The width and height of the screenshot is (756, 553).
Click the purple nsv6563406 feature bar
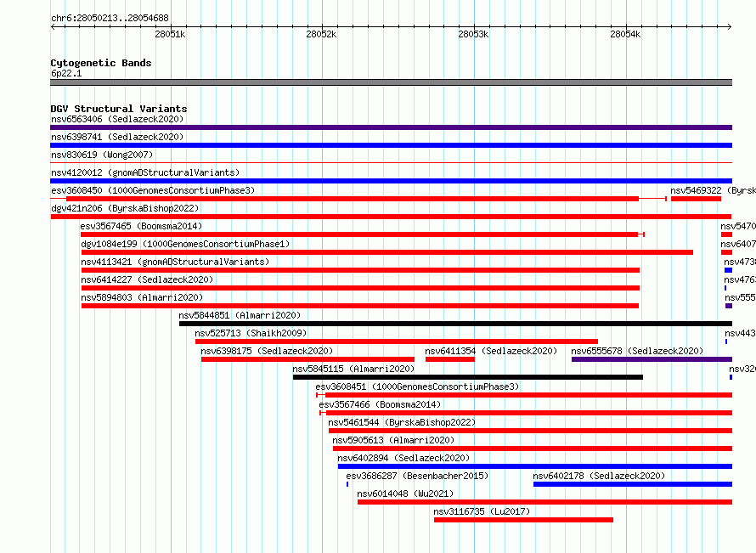point(391,127)
